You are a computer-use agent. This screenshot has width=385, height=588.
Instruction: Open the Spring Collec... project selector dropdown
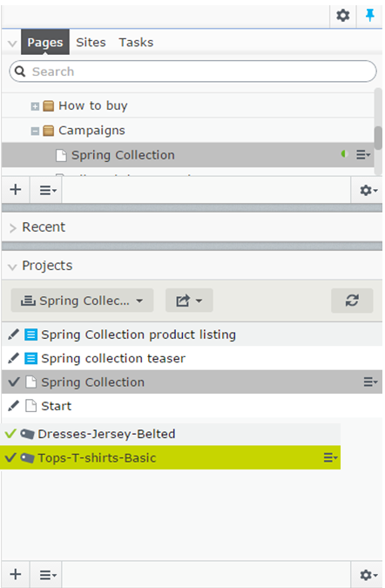tap(82, 301)
